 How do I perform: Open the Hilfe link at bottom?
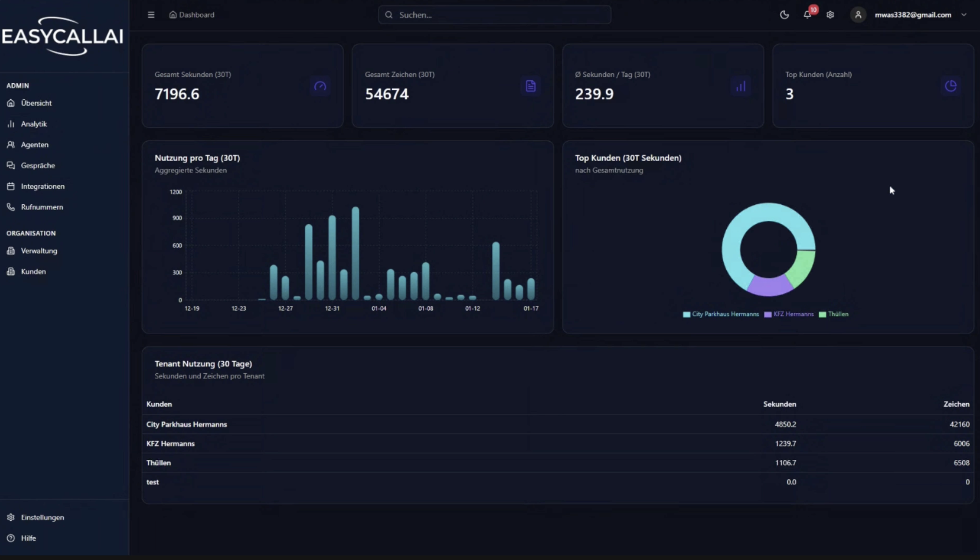[28, 538]
